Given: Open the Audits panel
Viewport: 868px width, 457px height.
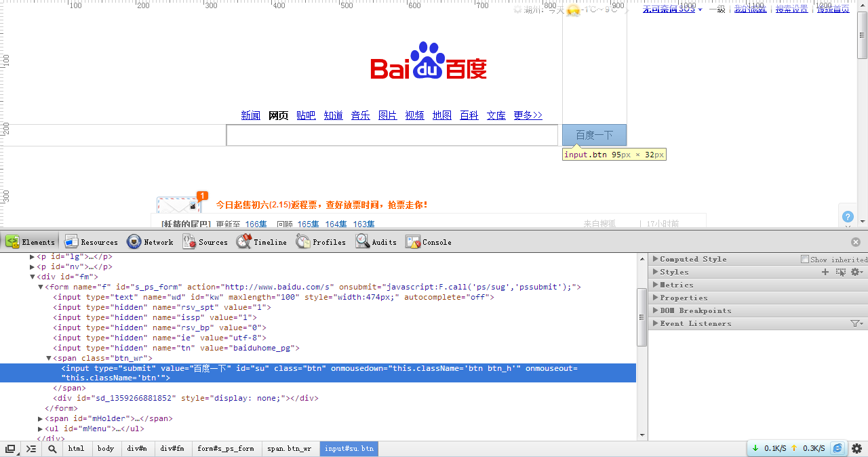Looking at the screenshot, I should pyautogui.click(x=376, y=242).
